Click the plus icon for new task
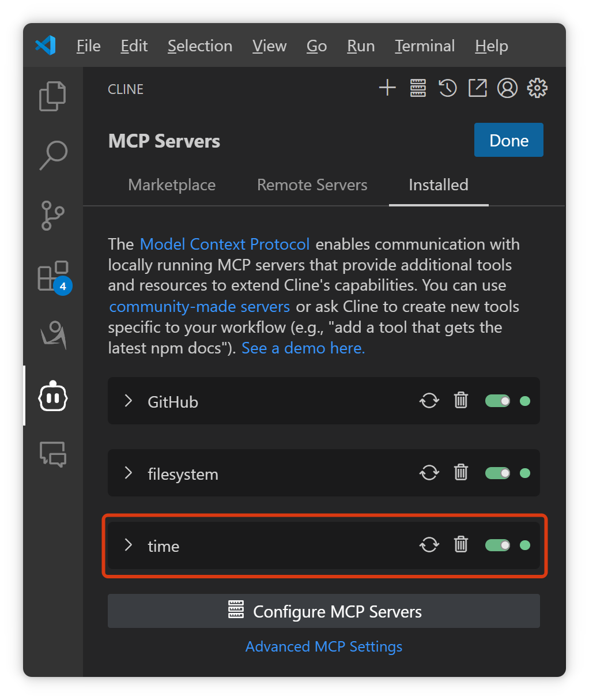Viewport: 589px width, 700px height. (387, 88)
